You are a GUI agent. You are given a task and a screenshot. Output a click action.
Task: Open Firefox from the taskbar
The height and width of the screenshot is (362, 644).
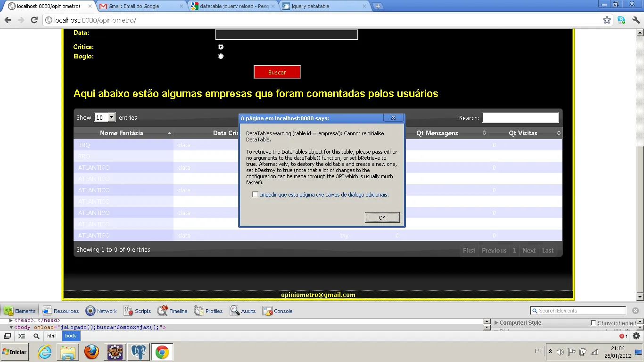coord(91,352)
